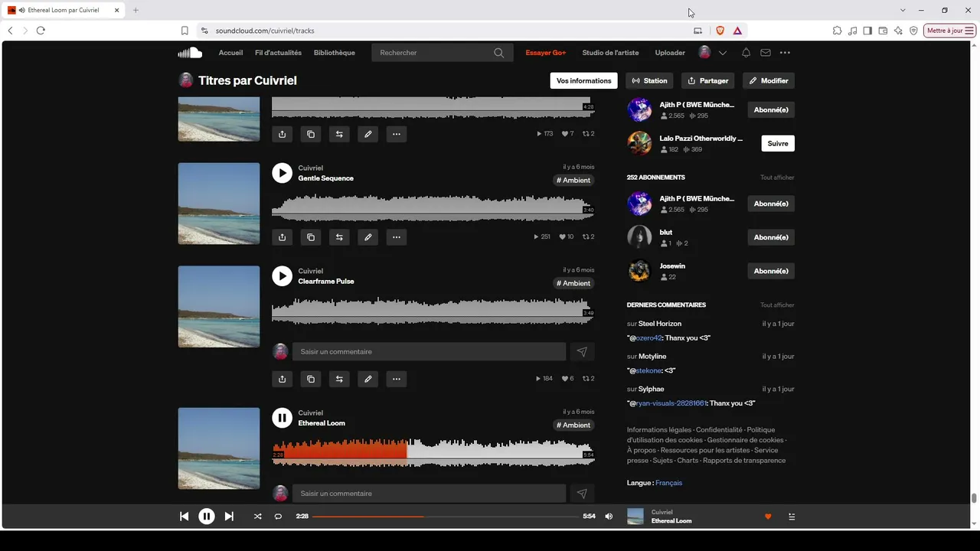Open the Ethereal Loom track title

click(322, 423)
